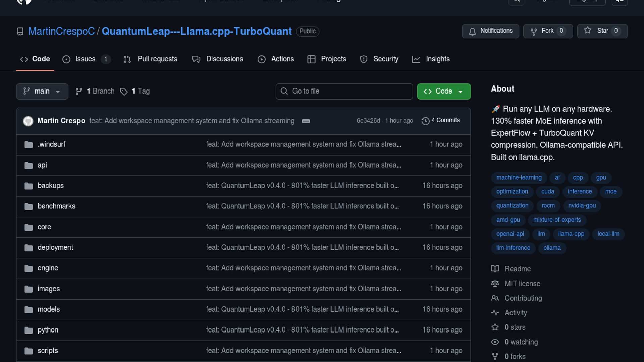The height and width of the screenshot is (362, 644).
Task: Open the main branch dropdown
Action: [x=42, y=91]
